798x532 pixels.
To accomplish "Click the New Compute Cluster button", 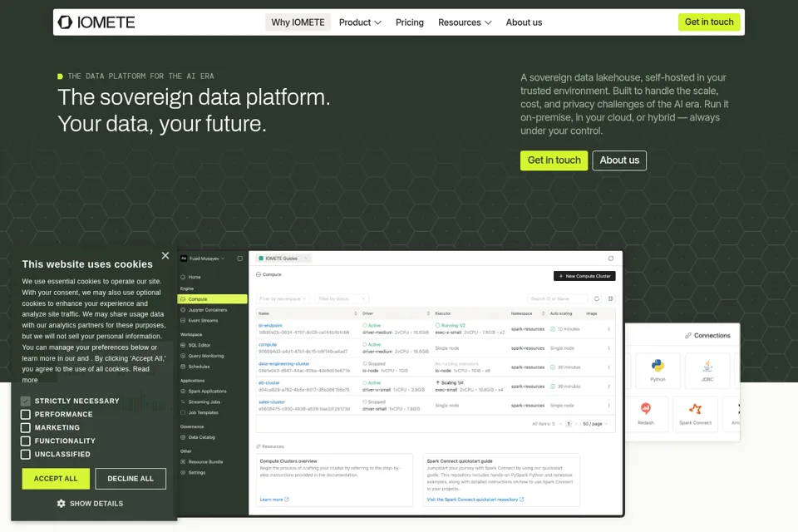I will point(584,276).
